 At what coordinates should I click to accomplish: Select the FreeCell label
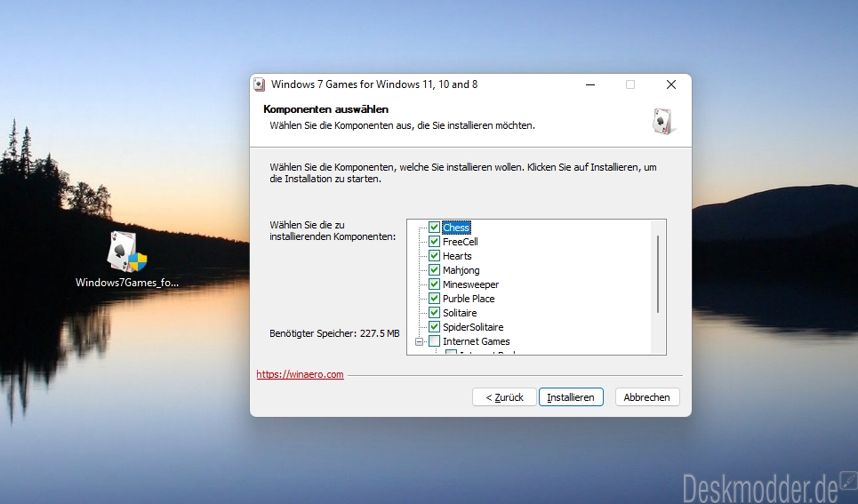(x=461, y=241)
